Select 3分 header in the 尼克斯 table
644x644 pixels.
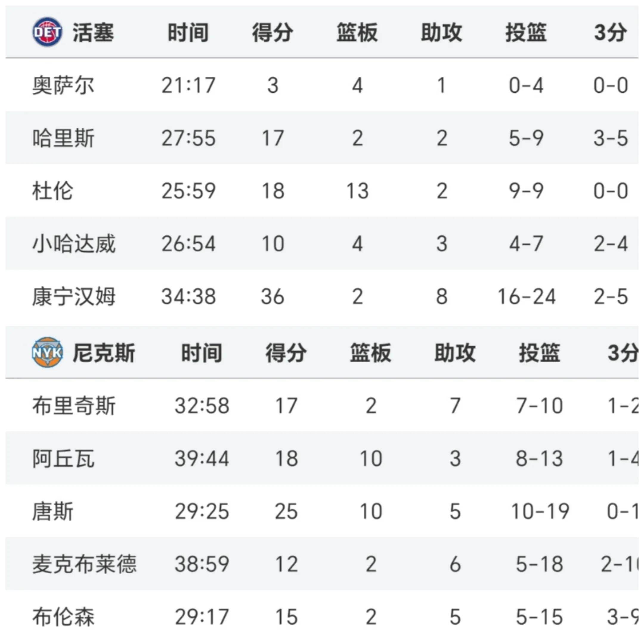tap(622, 353)
